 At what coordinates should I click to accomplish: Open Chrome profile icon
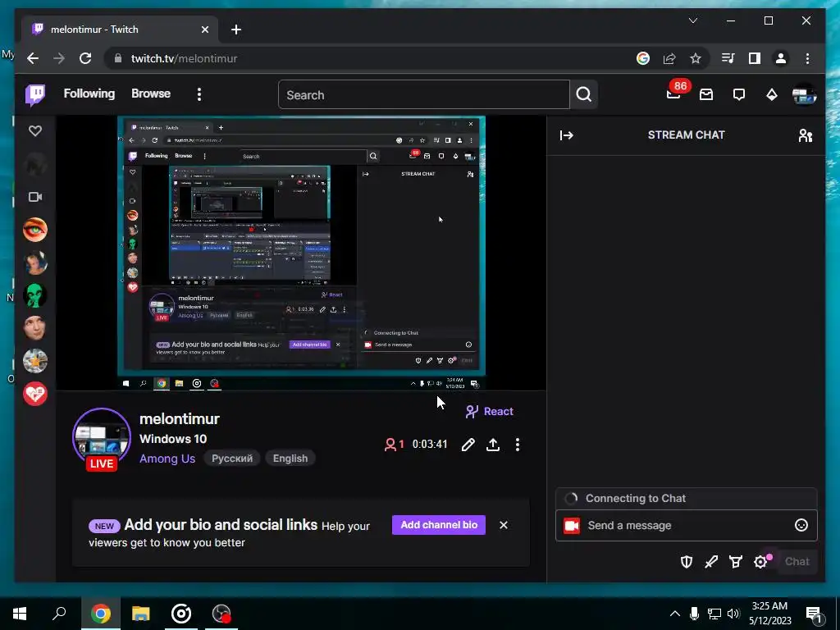781,58
